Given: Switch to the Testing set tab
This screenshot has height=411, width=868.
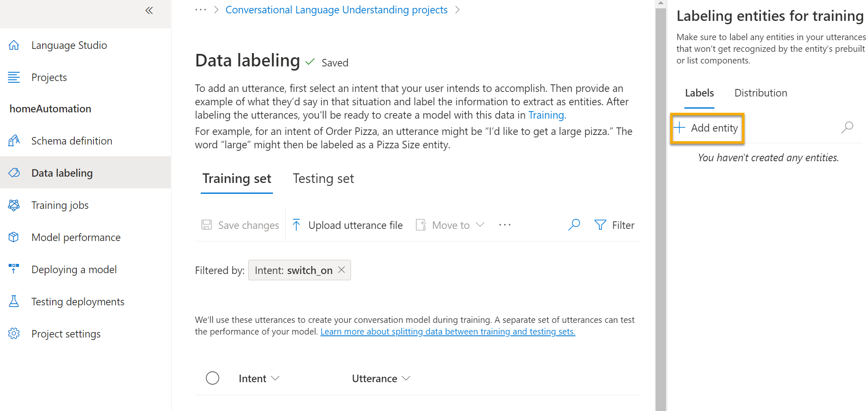Looking at the screenshot, I should tap(323, 178).
